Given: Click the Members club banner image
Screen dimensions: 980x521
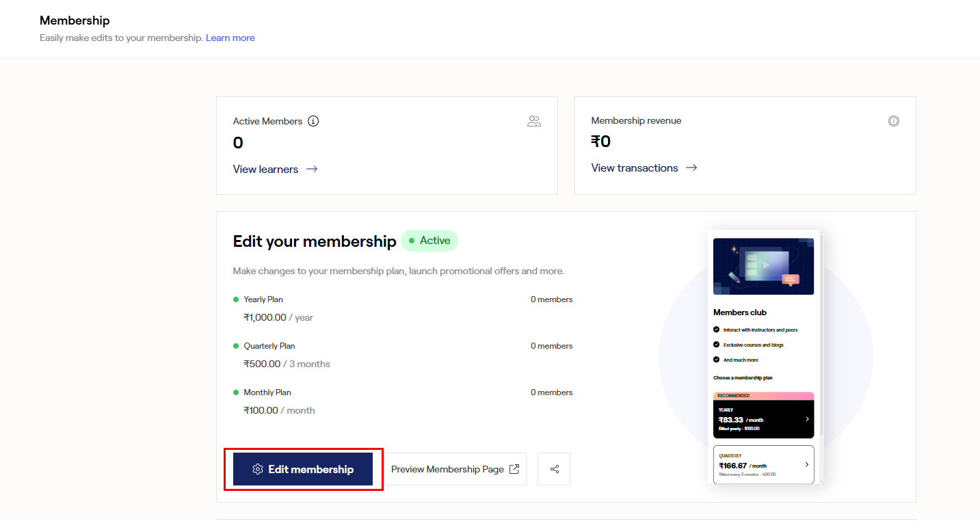Looking at the screenshot, I should [x=763, y=266].
